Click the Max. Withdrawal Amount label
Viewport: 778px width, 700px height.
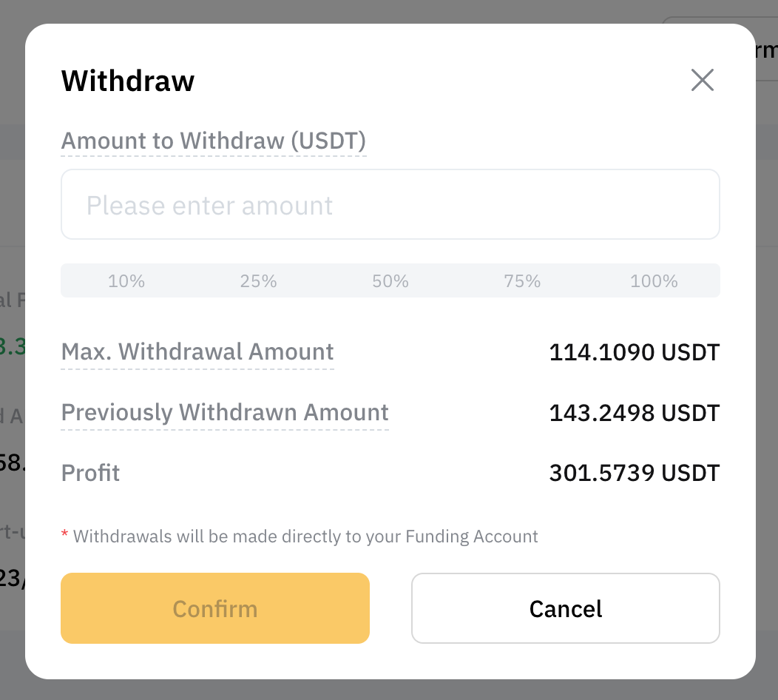[197, 351]
